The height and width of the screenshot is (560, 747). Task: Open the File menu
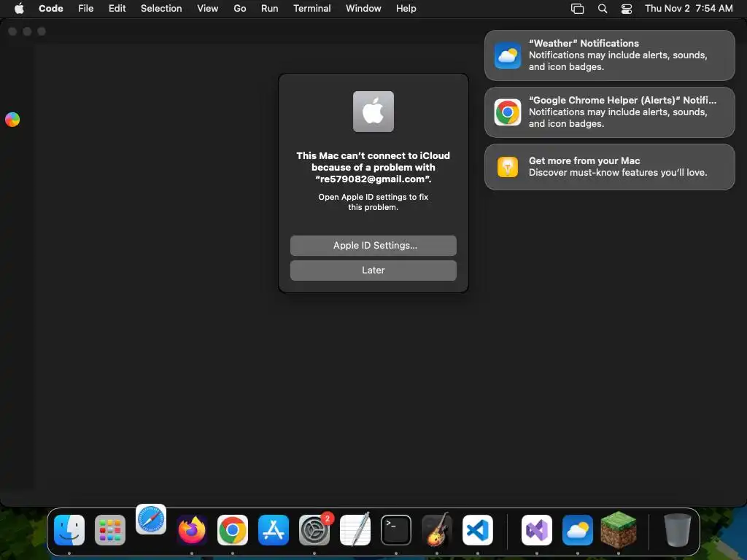(86, 9)
